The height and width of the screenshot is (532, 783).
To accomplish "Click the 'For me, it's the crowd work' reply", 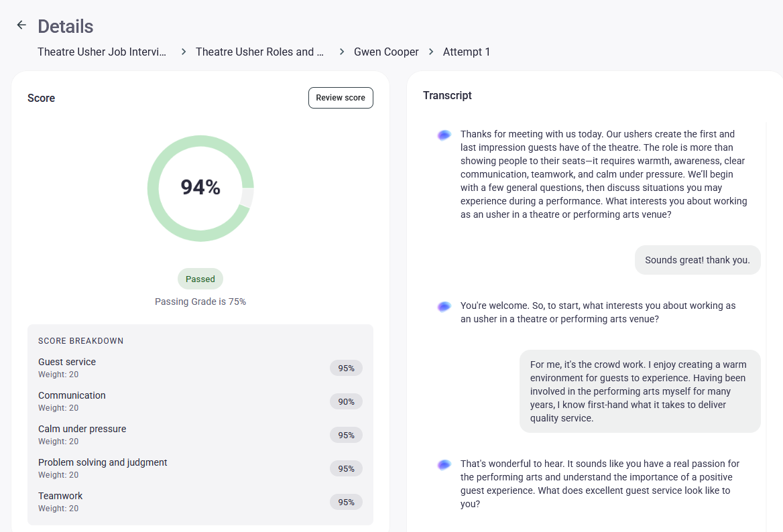I will tap(640, 391).
